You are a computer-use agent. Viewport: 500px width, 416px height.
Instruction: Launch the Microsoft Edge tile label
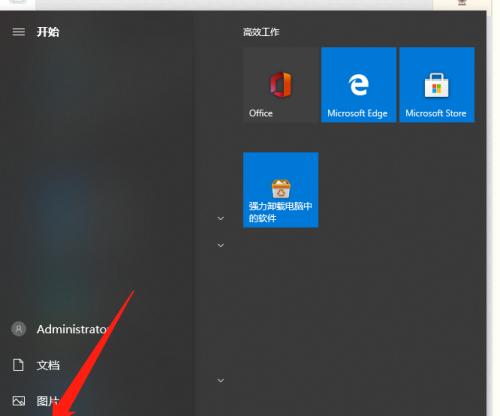358,114
